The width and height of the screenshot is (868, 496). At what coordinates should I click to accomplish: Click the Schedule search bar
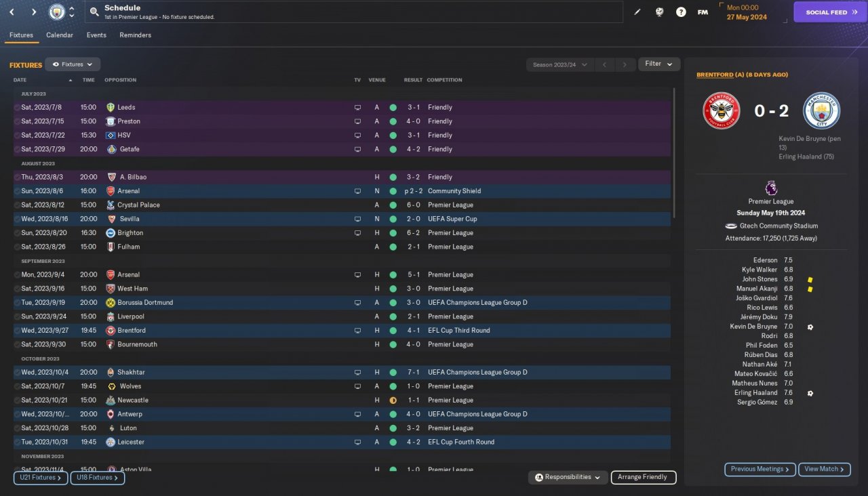(x=354, y=12)
